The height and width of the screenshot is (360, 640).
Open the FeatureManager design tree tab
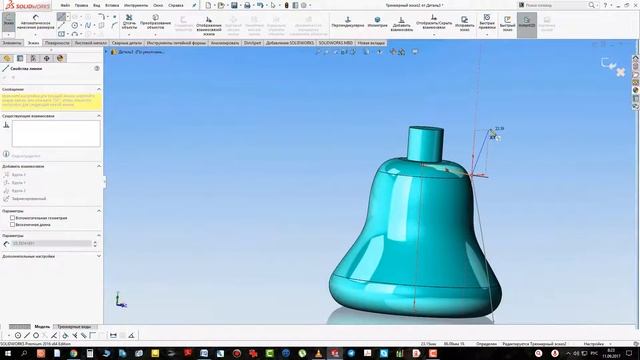(x=7, y=58)
